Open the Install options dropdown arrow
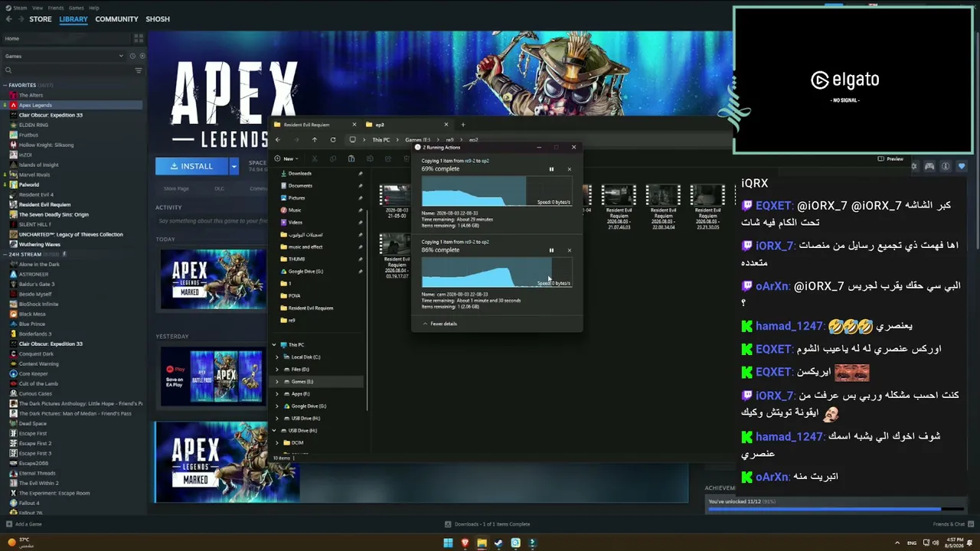Screen dimensions: 980x551 (234, 166)
